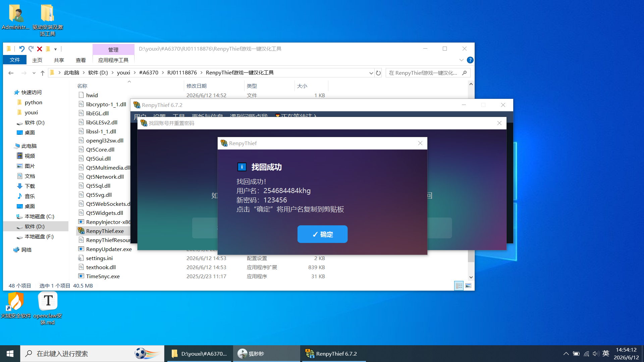Open 音乐 in navigation pane

tap(30, 196)
